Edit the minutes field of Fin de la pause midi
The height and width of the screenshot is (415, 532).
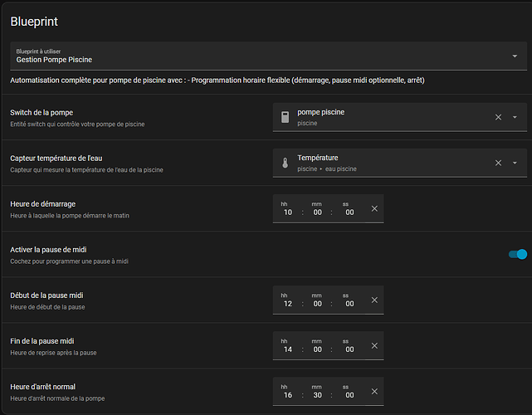(317, 349)
